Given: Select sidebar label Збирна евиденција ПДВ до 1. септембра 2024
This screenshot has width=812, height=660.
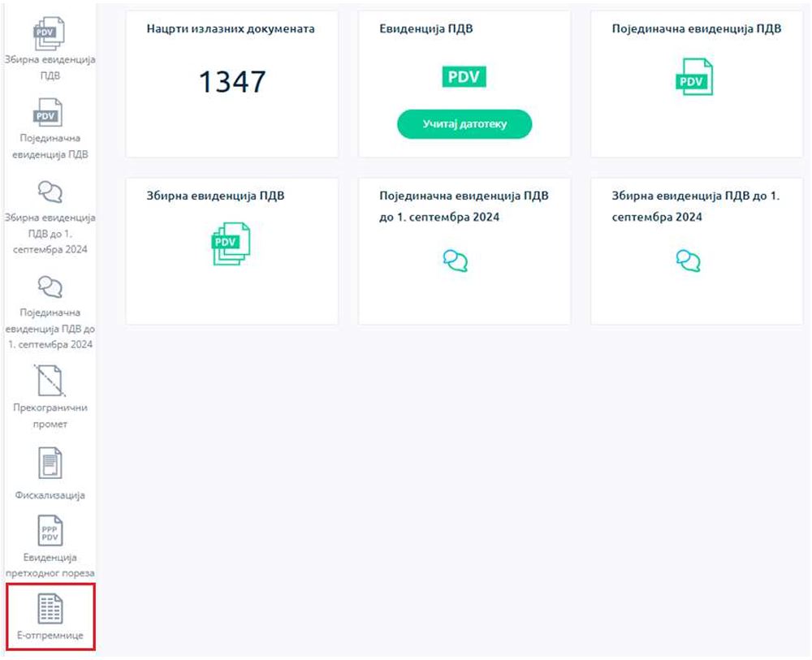Looking at the screenshot, I should click(50, 234).
